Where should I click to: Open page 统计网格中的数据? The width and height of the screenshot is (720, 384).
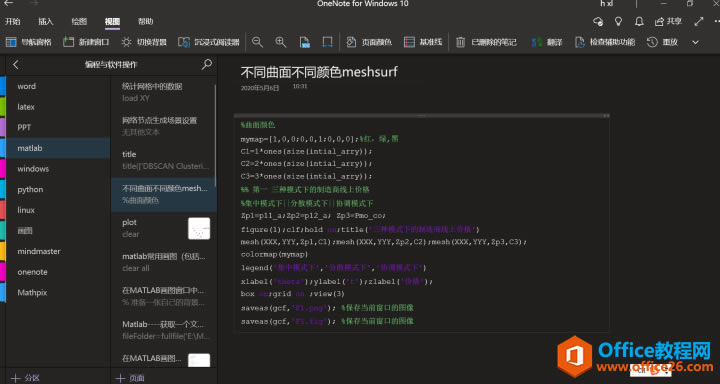(163, 92)
